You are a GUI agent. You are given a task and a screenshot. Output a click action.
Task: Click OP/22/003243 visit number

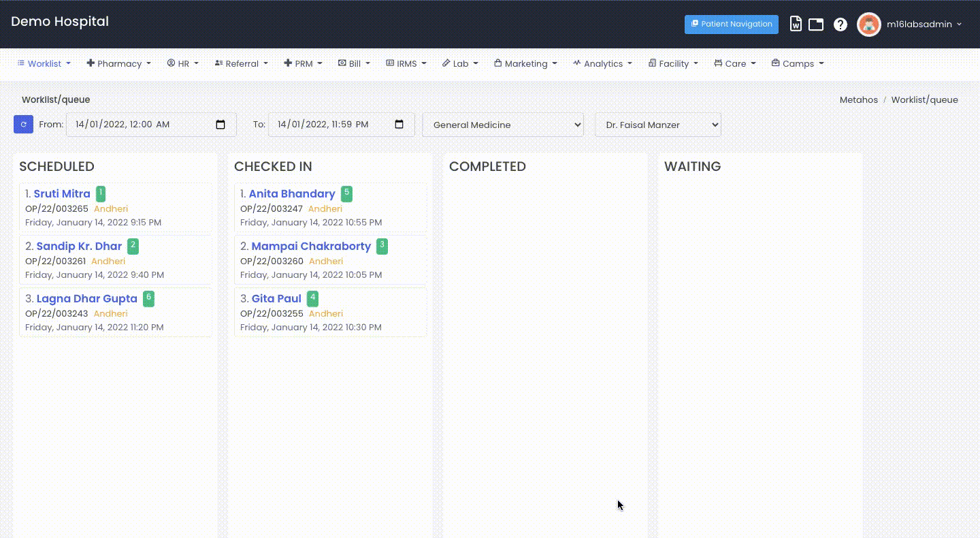[56, 314]
